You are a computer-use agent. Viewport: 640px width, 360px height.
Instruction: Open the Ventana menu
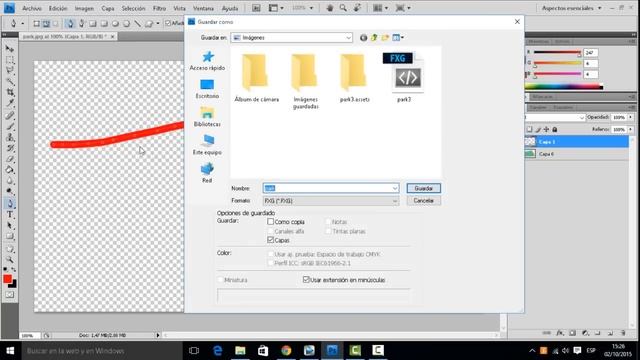click(x=203, y=8)
